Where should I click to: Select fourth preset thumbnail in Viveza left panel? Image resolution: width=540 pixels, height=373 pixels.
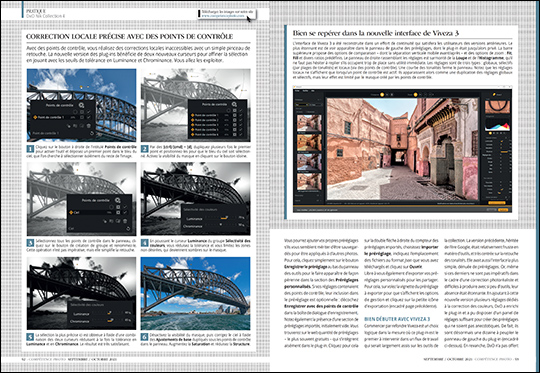pyautogui.click(x=309, y=182)
